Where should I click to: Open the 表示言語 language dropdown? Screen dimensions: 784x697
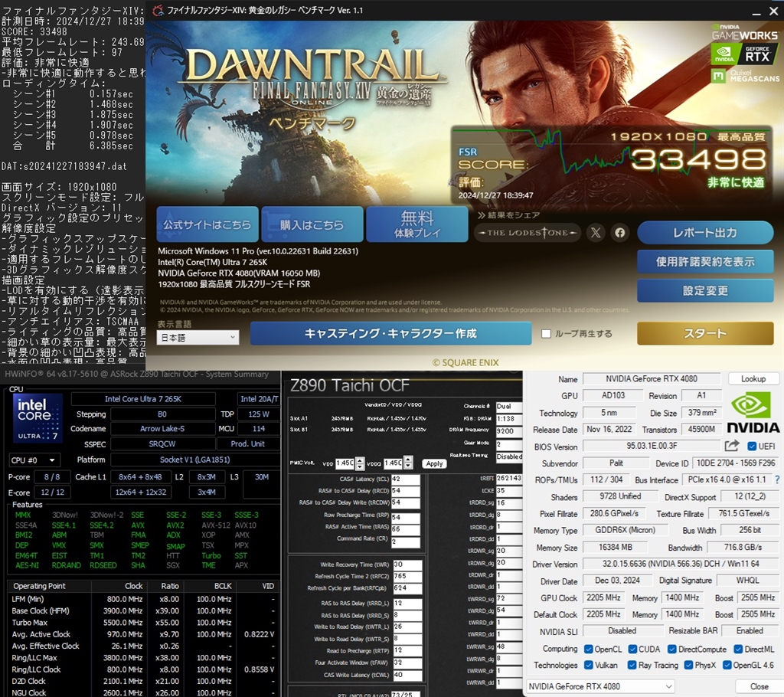(198, 337)
